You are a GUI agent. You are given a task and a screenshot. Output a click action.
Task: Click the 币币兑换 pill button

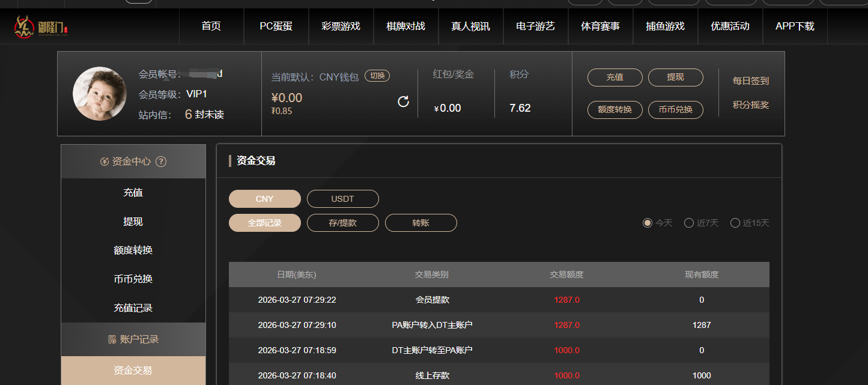point(675,110)
